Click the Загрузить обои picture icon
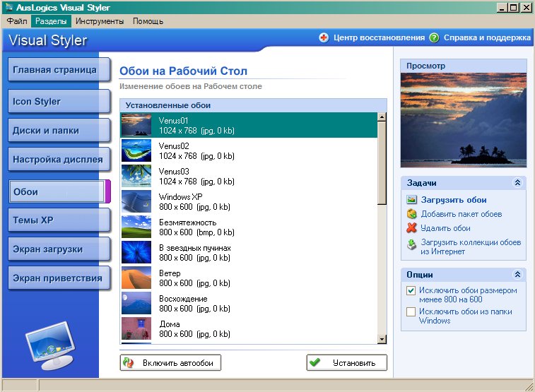 (x=412, y=200)
